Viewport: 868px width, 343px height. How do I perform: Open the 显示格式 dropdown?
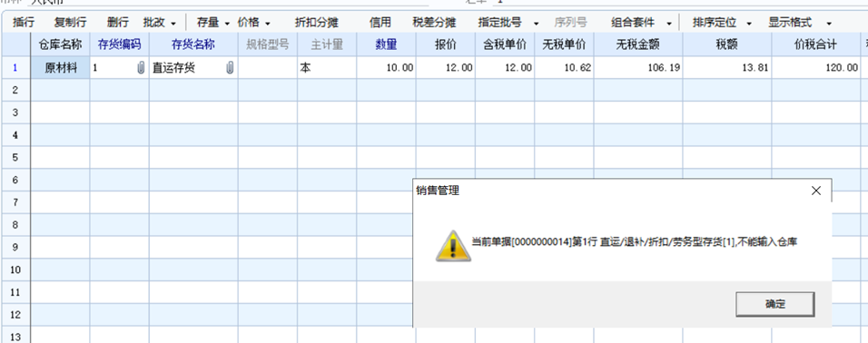829,24
